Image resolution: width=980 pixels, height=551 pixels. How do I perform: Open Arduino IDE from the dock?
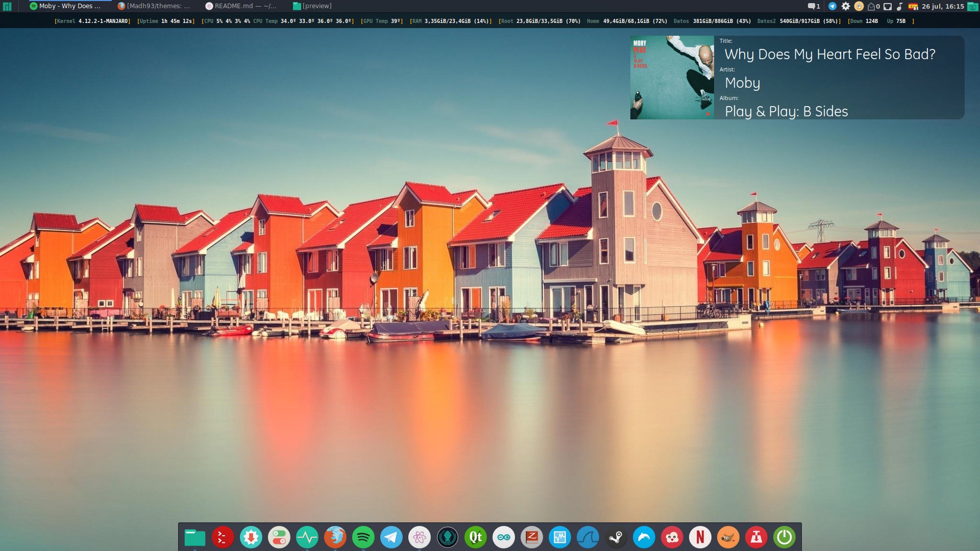coord(503,537)
